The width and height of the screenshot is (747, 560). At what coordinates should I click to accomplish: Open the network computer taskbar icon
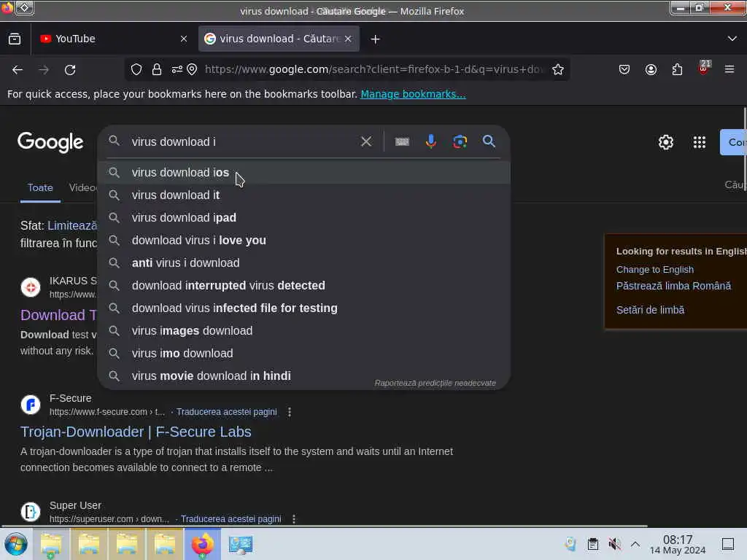pyautogui.click(x=241, y=544)
